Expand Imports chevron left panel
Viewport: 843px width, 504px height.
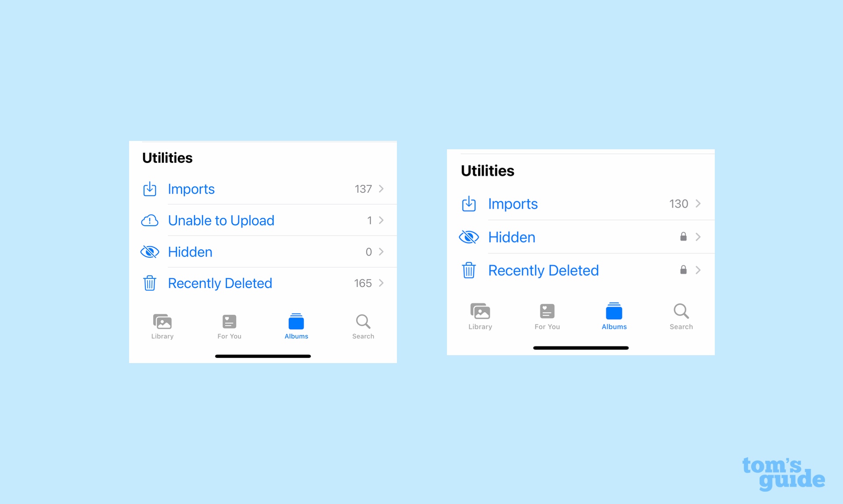pos(382,189)
